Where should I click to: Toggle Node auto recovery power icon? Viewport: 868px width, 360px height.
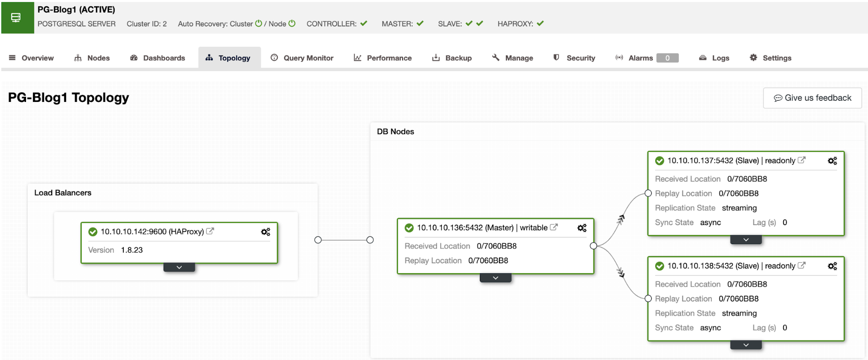292,23
